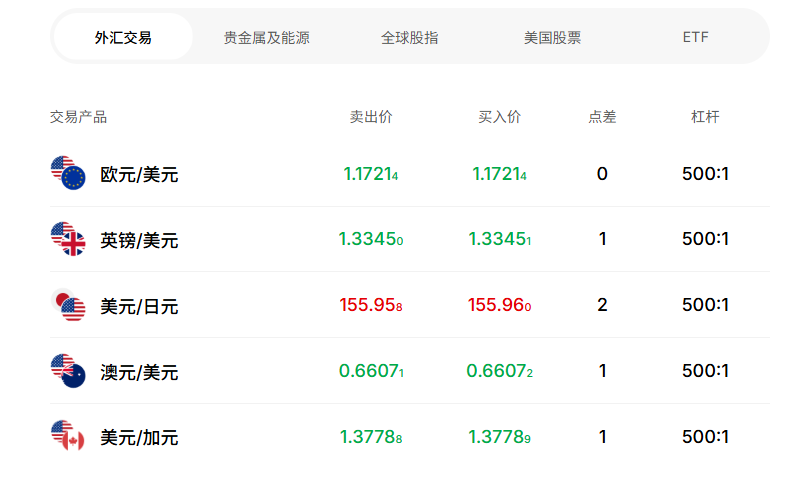This screenshot has height=477, width=808.
Task: Open the 英镑/美元 product name
Action: [x=139, y=241]
